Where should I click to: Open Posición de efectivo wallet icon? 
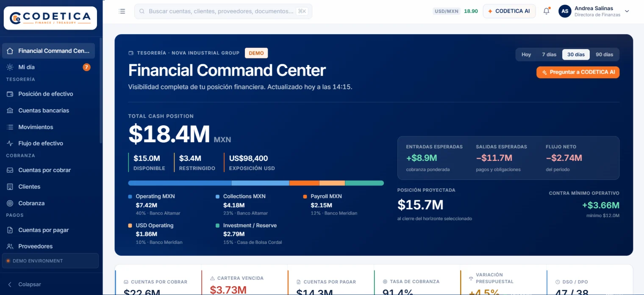[x=10, y=94]
